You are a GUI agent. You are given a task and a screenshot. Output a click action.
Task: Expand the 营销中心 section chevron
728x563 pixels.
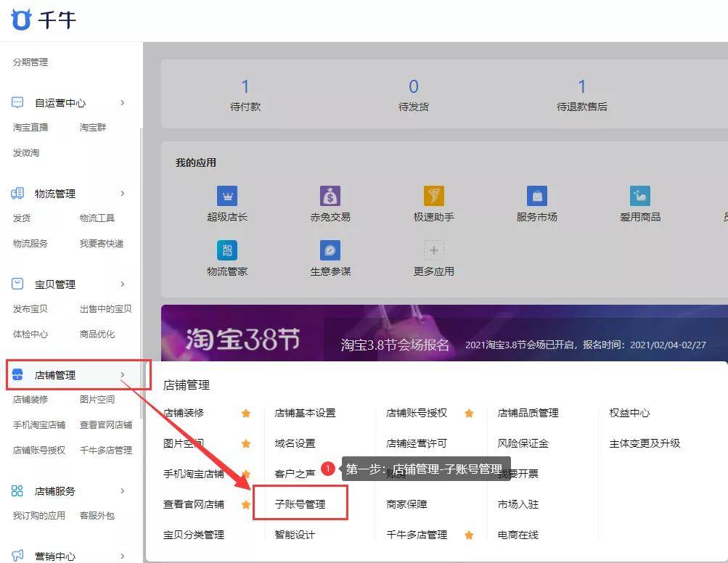click(123, 556)
